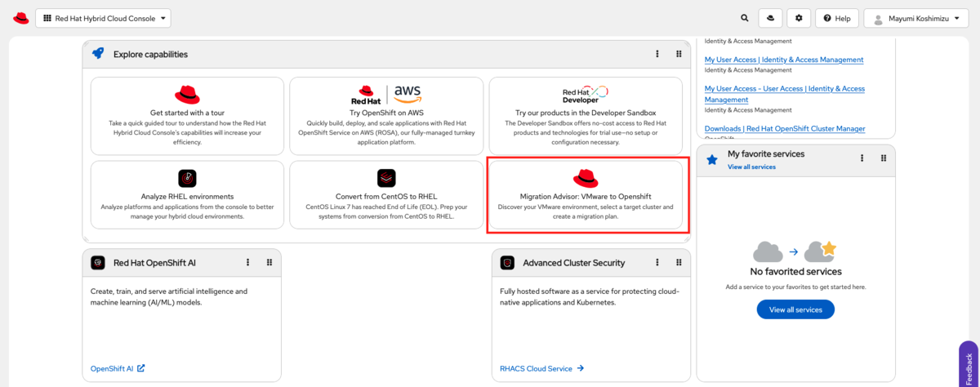The width and height of the screenshot is (980, 387).
Task: Open the RHACS Cloud Service link
Action: point(542,368)
